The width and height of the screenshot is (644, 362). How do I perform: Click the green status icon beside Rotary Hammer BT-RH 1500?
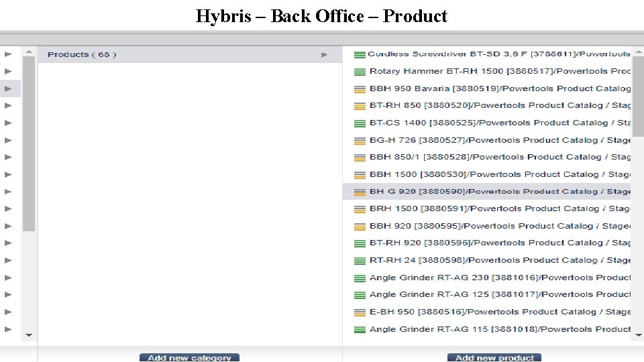[x=360, y=72]
